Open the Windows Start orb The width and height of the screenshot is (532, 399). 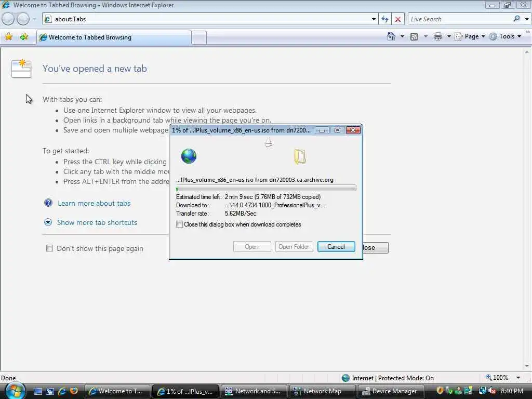[15, 391]
